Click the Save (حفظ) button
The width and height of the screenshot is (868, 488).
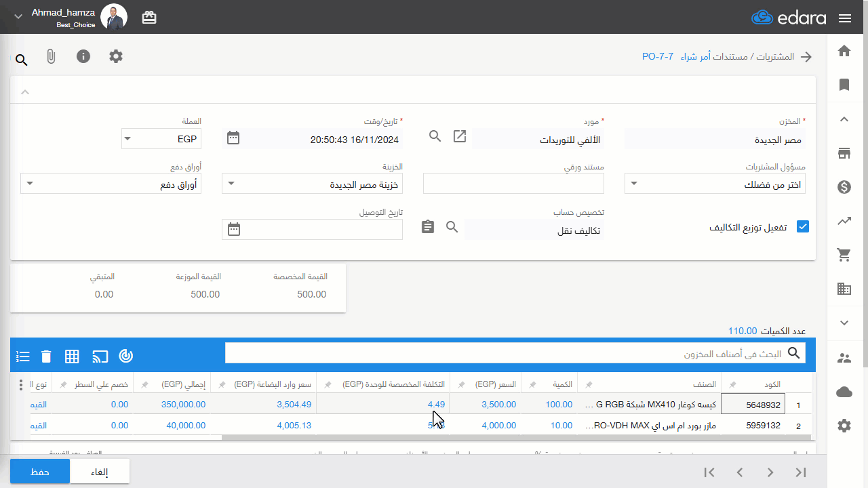click(x=40, y=472)
